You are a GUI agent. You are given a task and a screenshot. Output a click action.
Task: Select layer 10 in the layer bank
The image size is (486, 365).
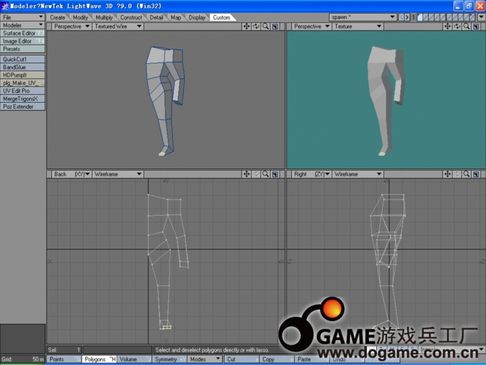(473, 17)
